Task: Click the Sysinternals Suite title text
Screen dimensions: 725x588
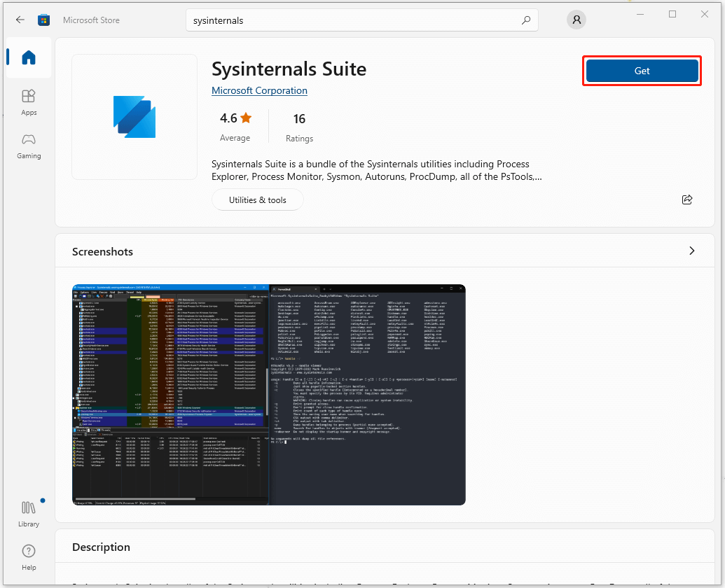Action: (x=289, y=69)
